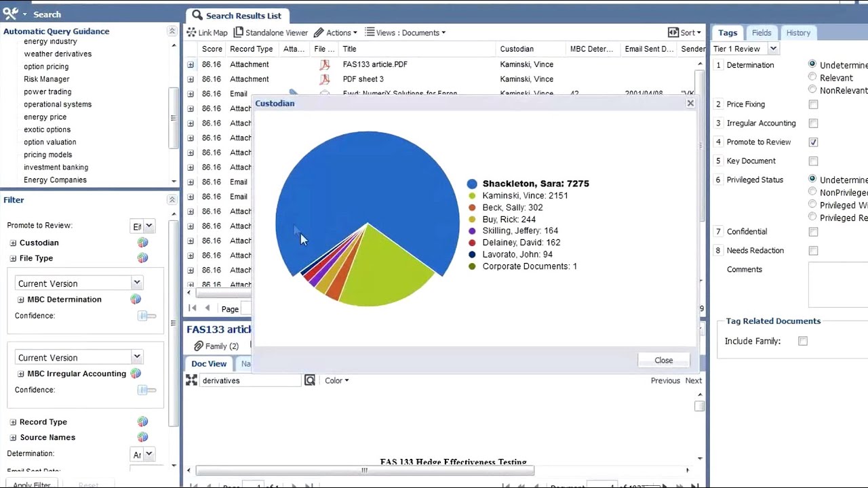Screen dimensions: 868x488
Task: Open the Source Names pie chart icon
Action: [142, 438]
